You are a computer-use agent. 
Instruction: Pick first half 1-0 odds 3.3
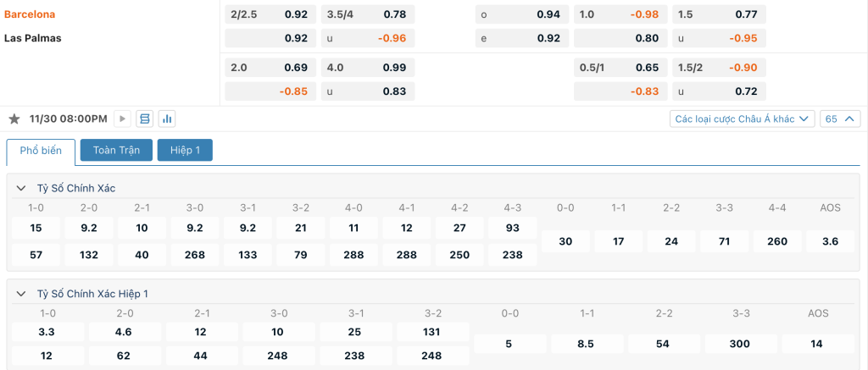pos(48,332)
